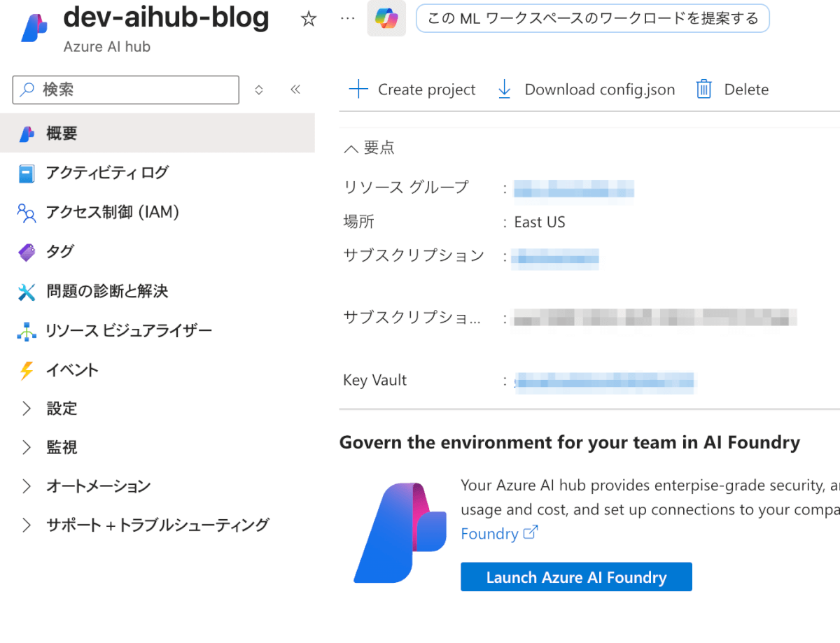This screenshot has width=840, height=643.
Task: Click the Delete trash icon
Action: [x=703, y=90]
